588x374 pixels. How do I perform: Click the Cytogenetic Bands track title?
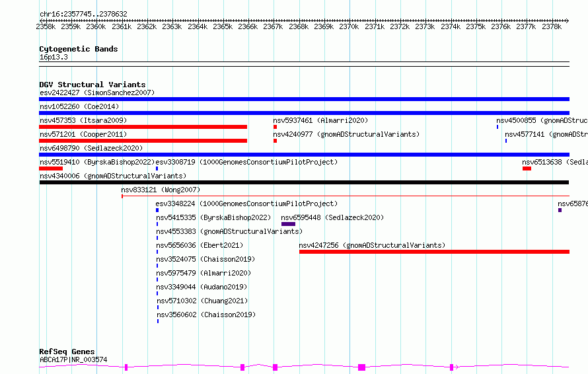79,49
